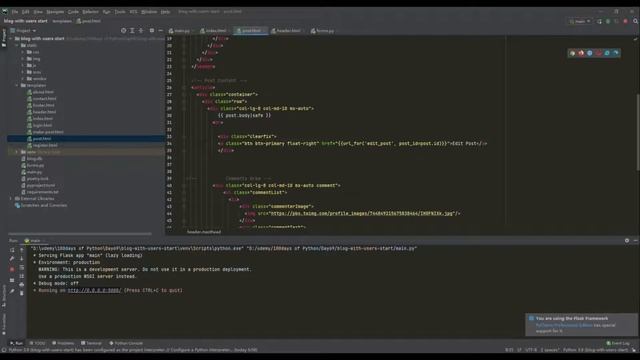Open Run panel settings gear
Screen dimensions: 640x360
(627, 241)
